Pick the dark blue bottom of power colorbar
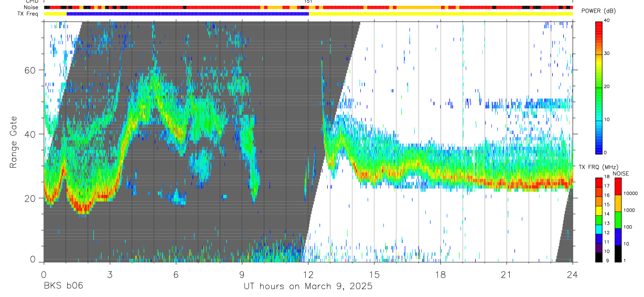 point(598,148)
